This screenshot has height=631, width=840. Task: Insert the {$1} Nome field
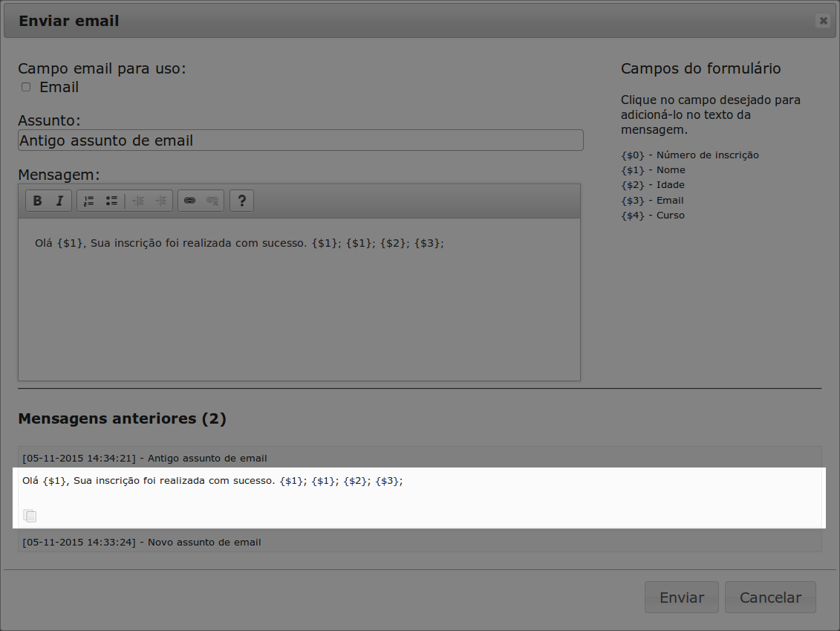[x=653, y=170]
